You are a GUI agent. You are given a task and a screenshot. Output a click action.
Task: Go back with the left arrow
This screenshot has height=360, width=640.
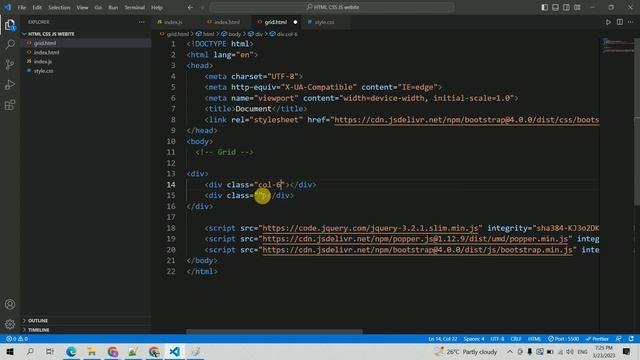pos(190,7)
